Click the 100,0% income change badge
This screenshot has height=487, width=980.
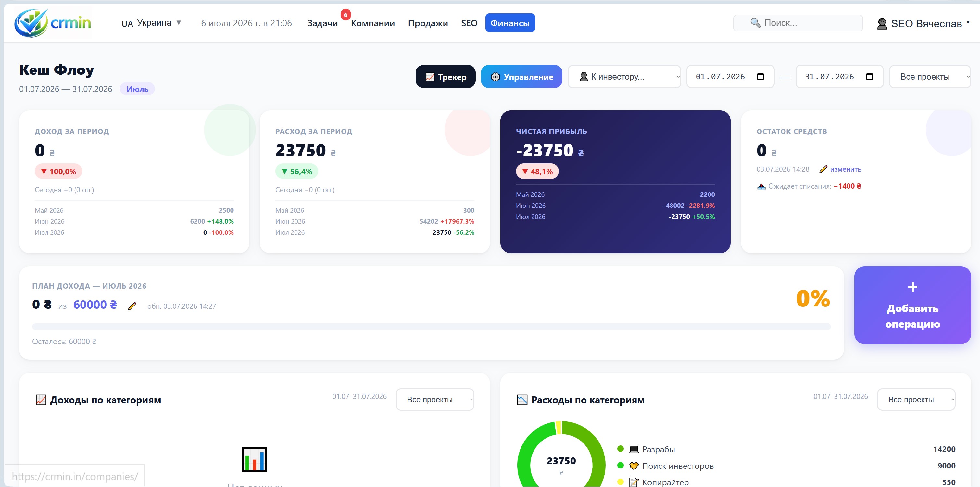(x=58, y=171)
